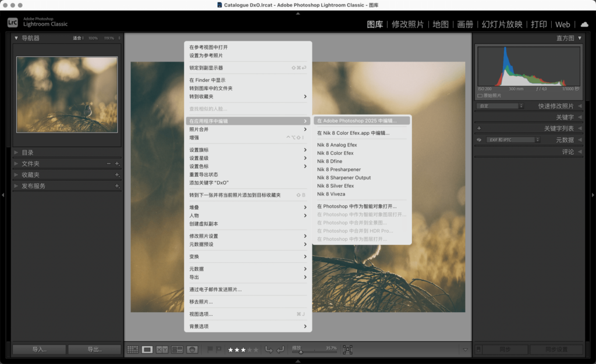Open the Web module

tap(563, 24)
